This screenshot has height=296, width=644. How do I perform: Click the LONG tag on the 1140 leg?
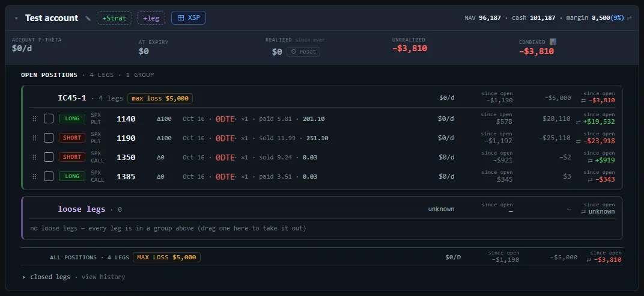72,119
